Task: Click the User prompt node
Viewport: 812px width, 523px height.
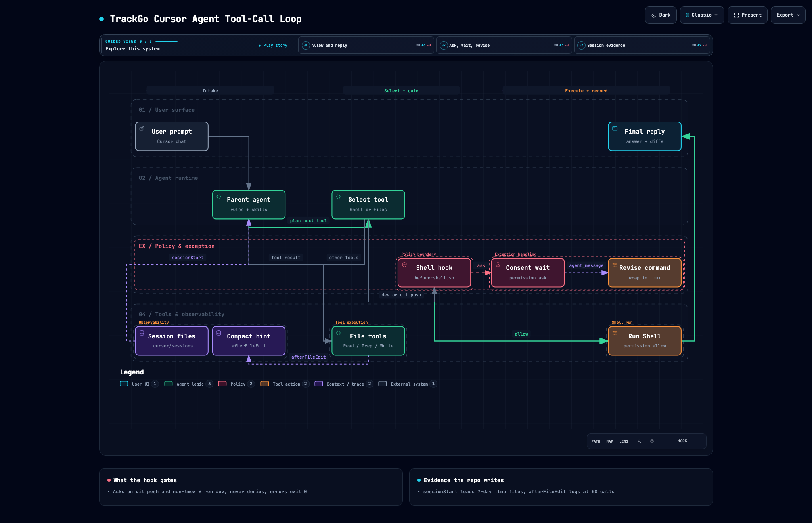Action: (172, 136)
